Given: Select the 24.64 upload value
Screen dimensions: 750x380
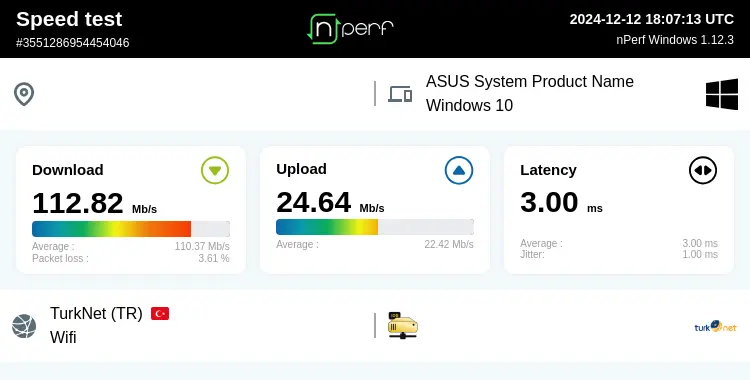Looking at the screenshot, I should tap(314, 202).
